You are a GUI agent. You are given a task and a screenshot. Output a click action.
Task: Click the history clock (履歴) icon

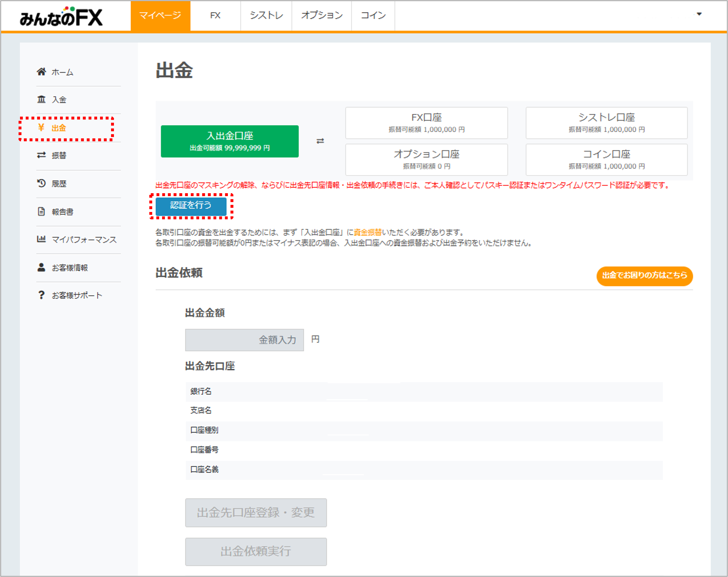[x=41, y=183]
